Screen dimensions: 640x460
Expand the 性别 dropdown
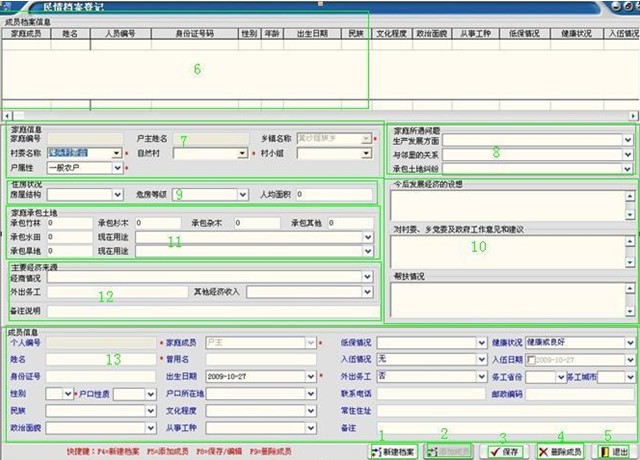pos(68,394)
